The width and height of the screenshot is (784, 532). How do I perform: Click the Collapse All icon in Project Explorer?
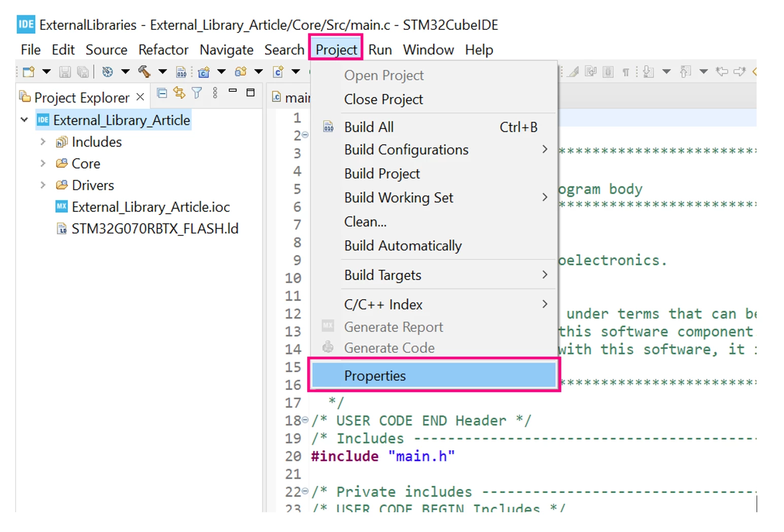162,93
